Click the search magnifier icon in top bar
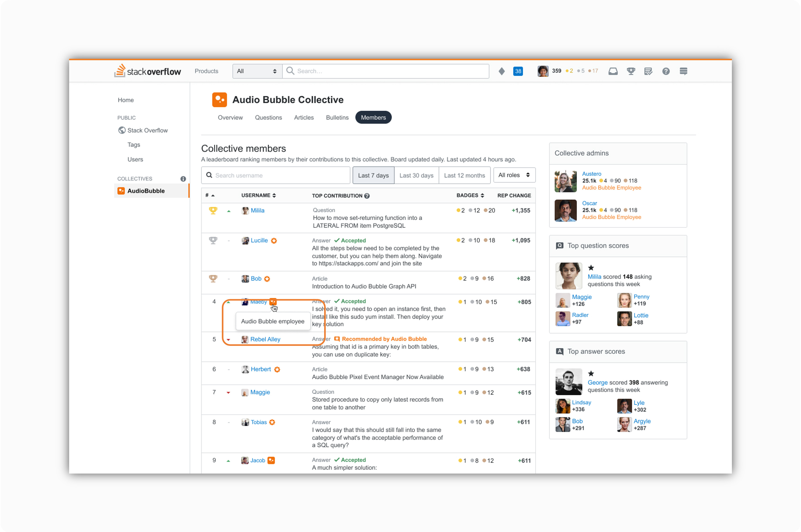The image size is (801, 532). [x=290, y=71]
